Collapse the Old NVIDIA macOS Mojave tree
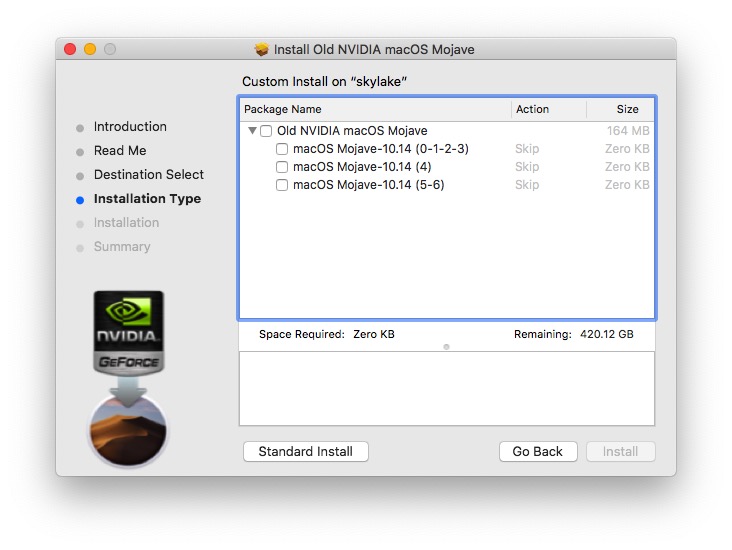Screen dimensions: 732x550 tap(252, 131)
